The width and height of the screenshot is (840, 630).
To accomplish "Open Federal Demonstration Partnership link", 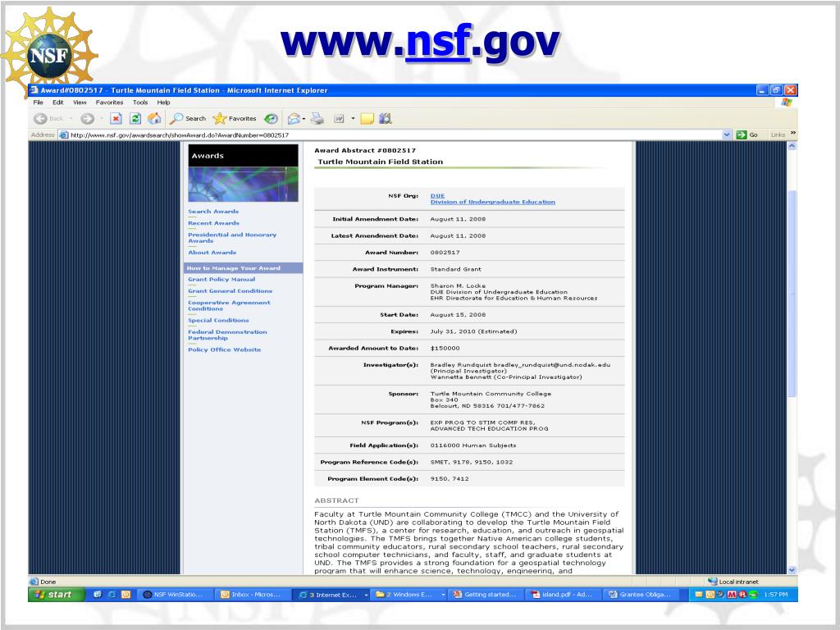I will (227, 335).
